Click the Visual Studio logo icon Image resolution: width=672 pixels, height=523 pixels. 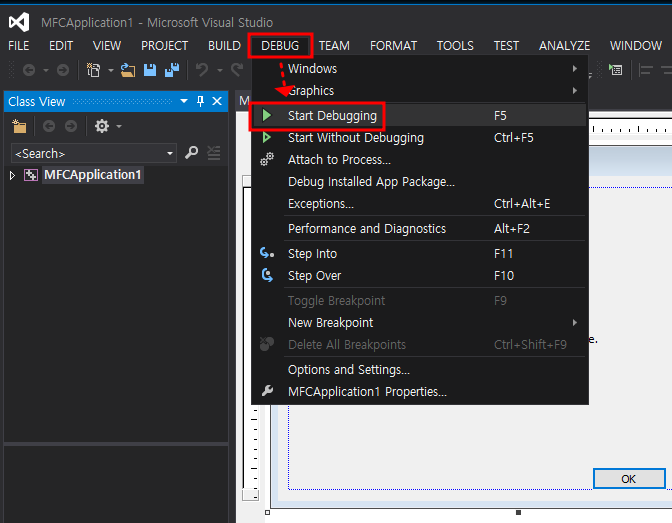pyautogui.click(x=19, y=22)
